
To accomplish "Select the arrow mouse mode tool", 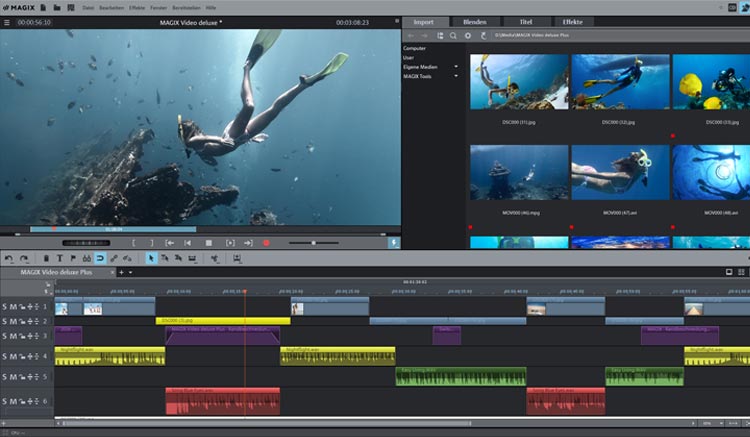I will point(151,258).
